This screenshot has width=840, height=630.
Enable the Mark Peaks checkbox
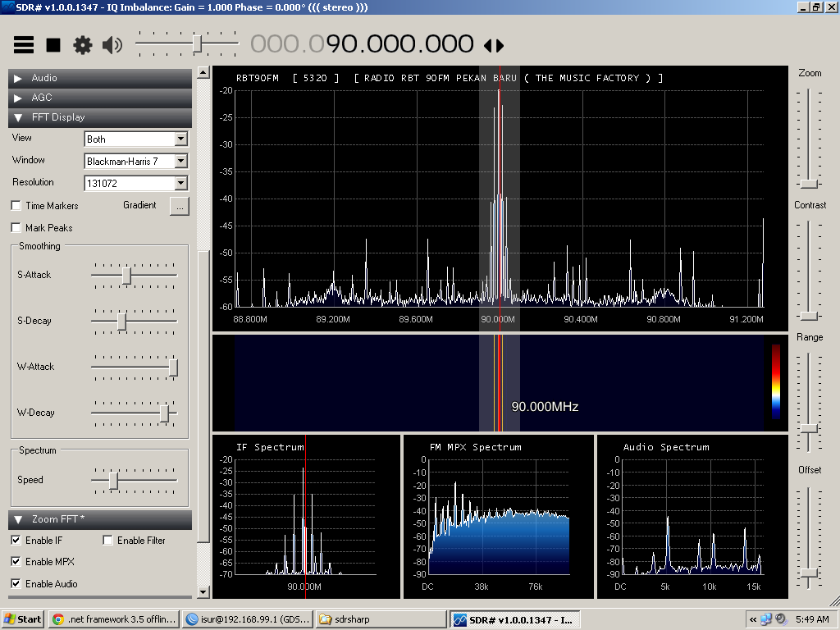16,228
